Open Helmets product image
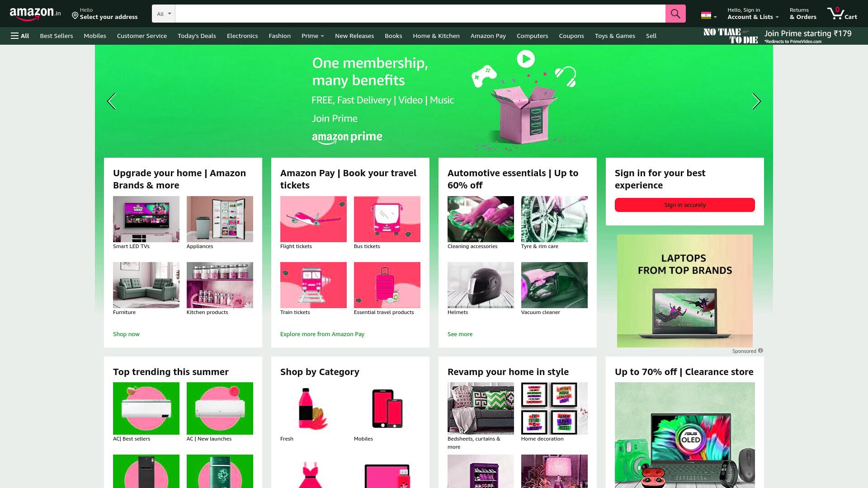Viewport: 868px width, 488px height. coord(481,285)
